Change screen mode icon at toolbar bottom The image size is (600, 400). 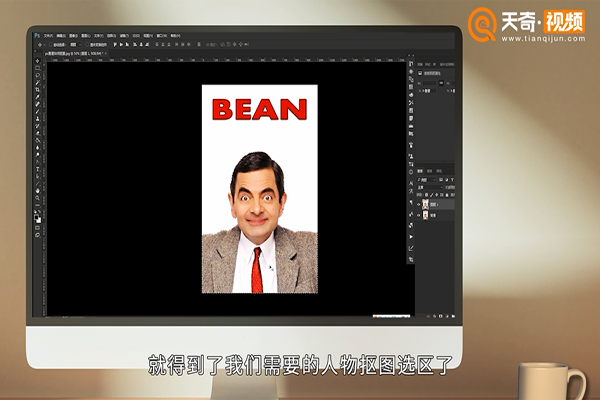point(38,235)
